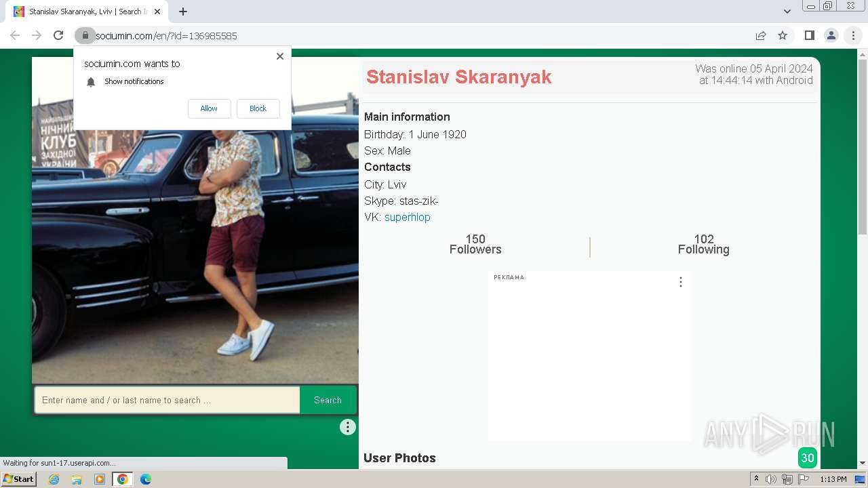Open the ad options three-dot menu
The height and width of the screenshot is (488, 868).
681,282
